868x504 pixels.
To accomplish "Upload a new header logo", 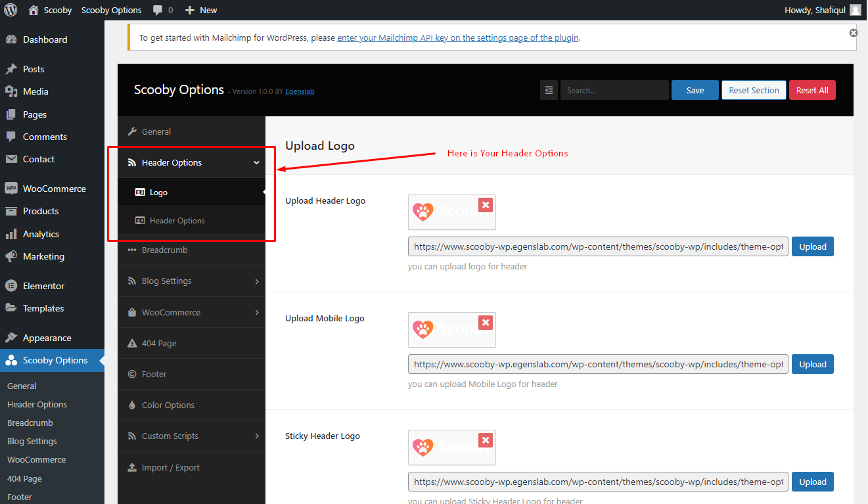I will [x=813, y=246].
